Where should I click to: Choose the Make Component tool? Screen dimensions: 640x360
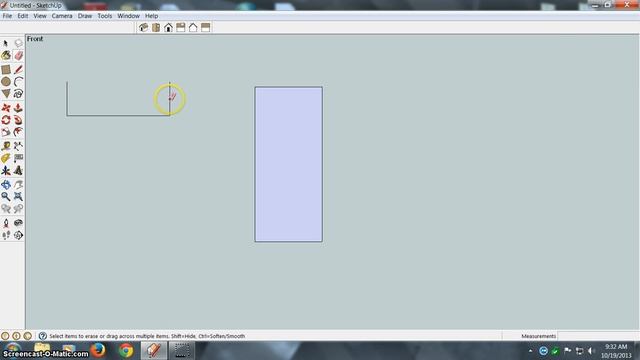tap(18, 43)
